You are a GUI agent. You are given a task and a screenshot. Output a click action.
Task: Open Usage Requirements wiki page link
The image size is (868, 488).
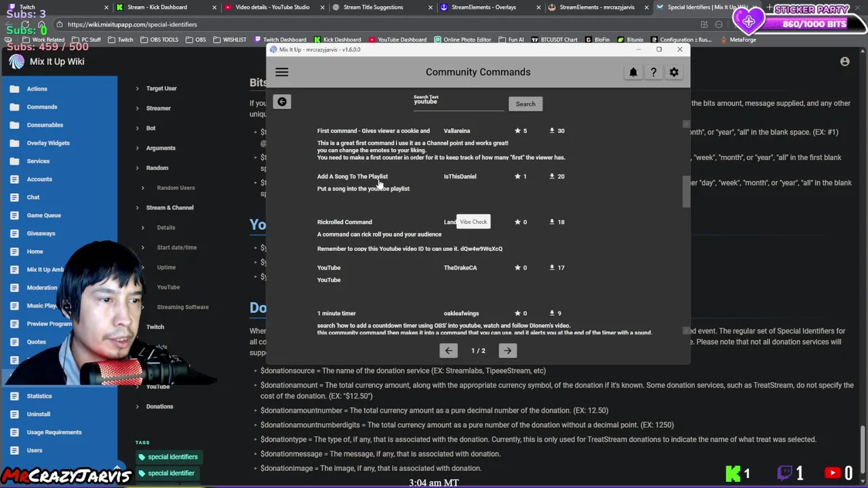click(54, 432)
